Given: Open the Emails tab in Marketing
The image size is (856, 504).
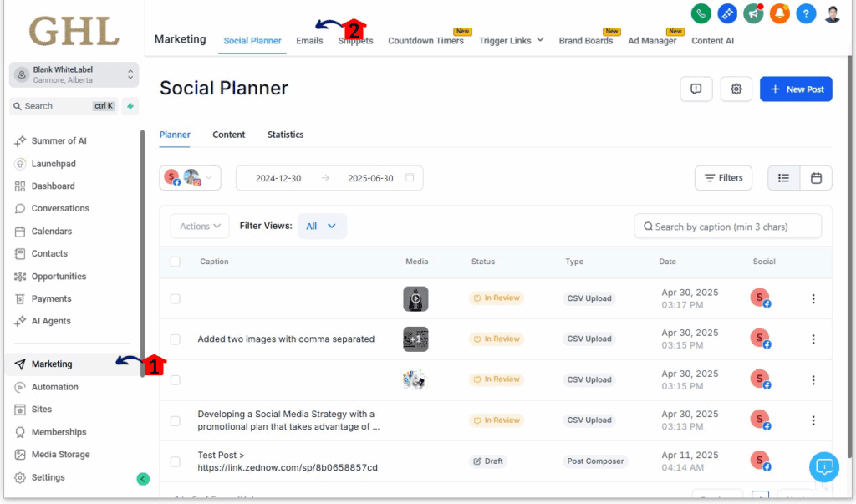Looking at the screenshot, I should point(309,40).
